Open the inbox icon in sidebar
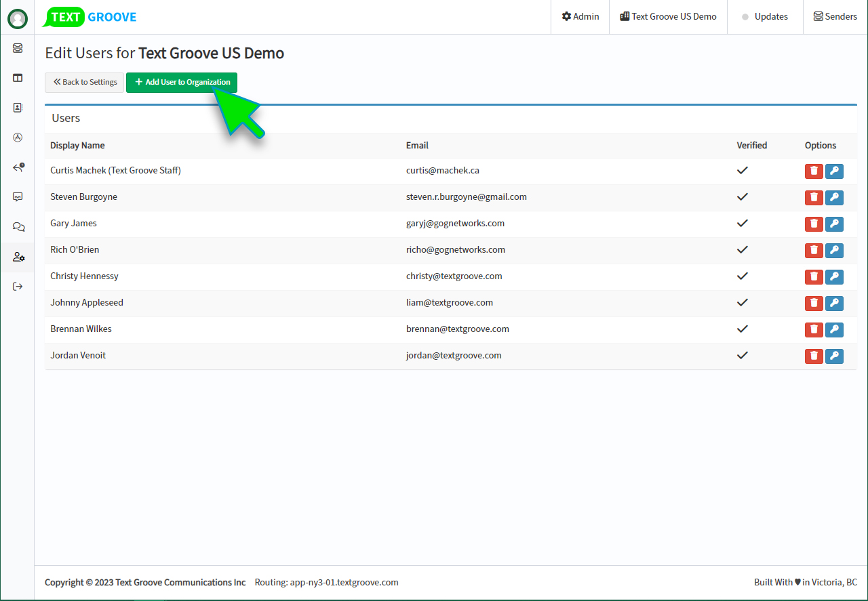868x601 pixels. click(x=18, y=48)
